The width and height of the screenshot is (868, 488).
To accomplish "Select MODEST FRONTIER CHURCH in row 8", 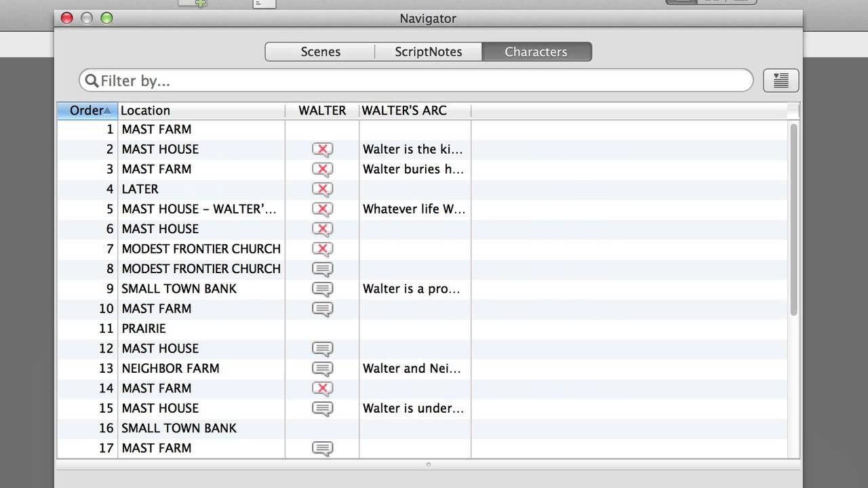I will [201, 268].
